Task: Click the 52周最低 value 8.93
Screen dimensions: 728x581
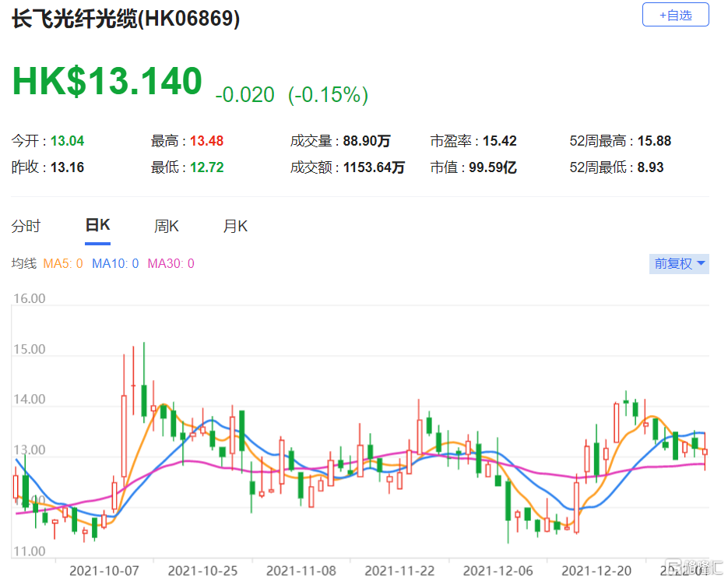Action: 650,167
